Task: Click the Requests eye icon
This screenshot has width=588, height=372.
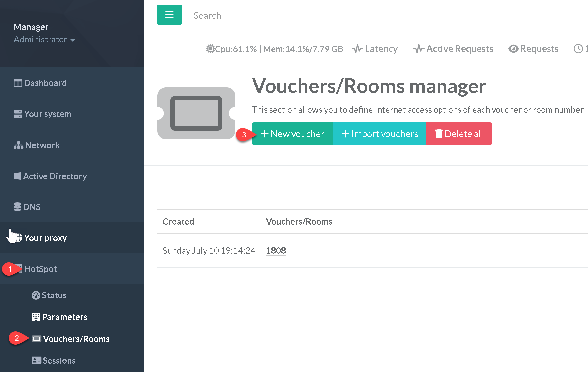Action: (513, 49)
